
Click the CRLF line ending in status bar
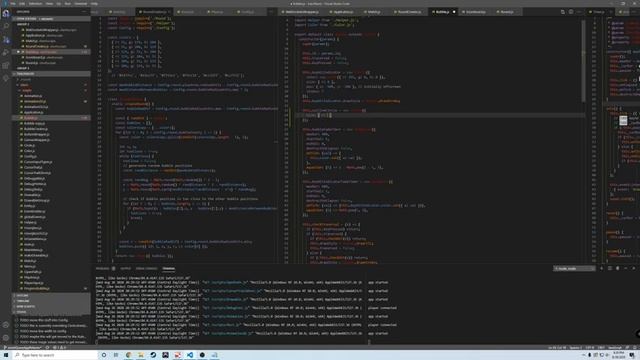point(601,348)
